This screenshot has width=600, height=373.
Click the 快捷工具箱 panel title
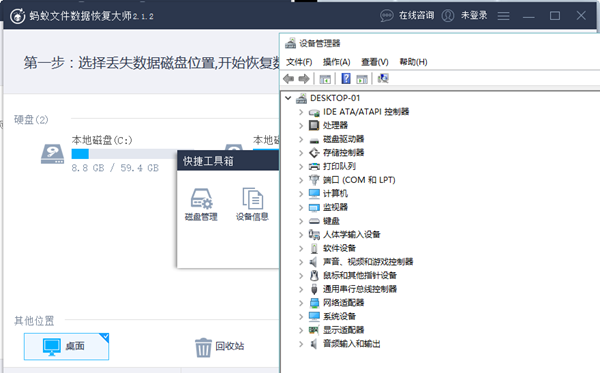coord(208,161)
